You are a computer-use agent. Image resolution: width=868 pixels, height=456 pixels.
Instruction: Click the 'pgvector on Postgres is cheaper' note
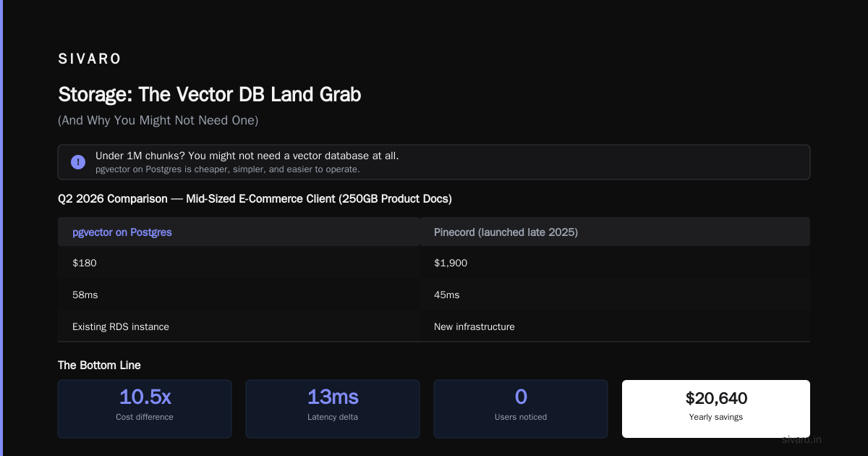(228, 169)
